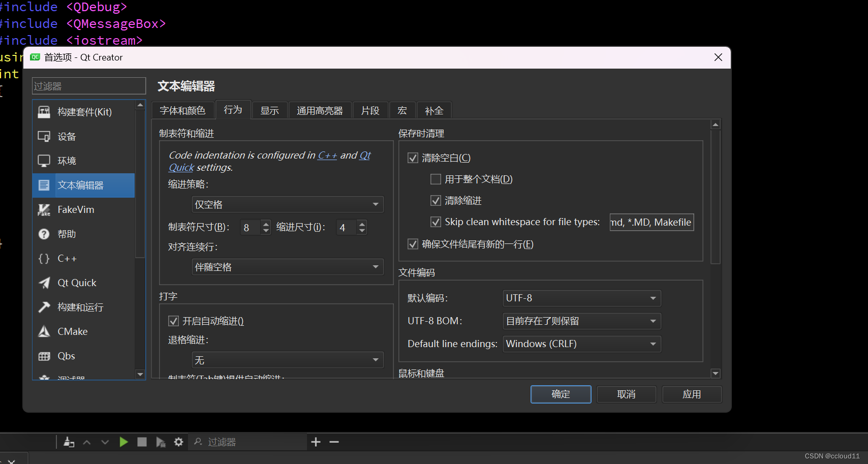Screen dimensions: 868x464
Task: Click 确定 button
Action: 561,394
